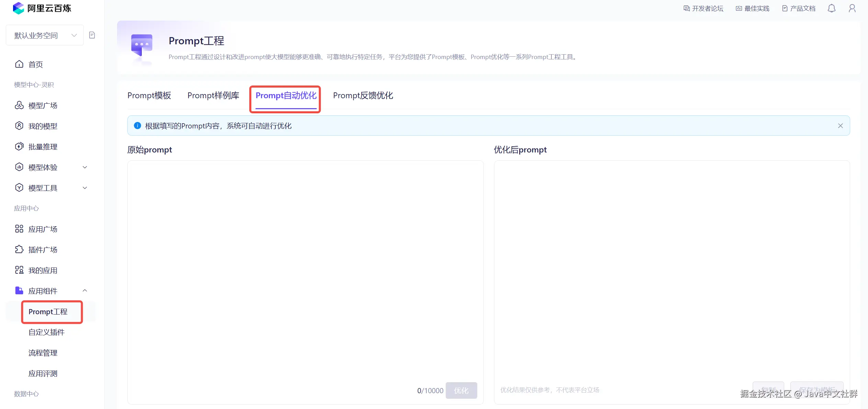
Task: Switch to the Prompt模板 tab
Action: (x=149, y=95)
